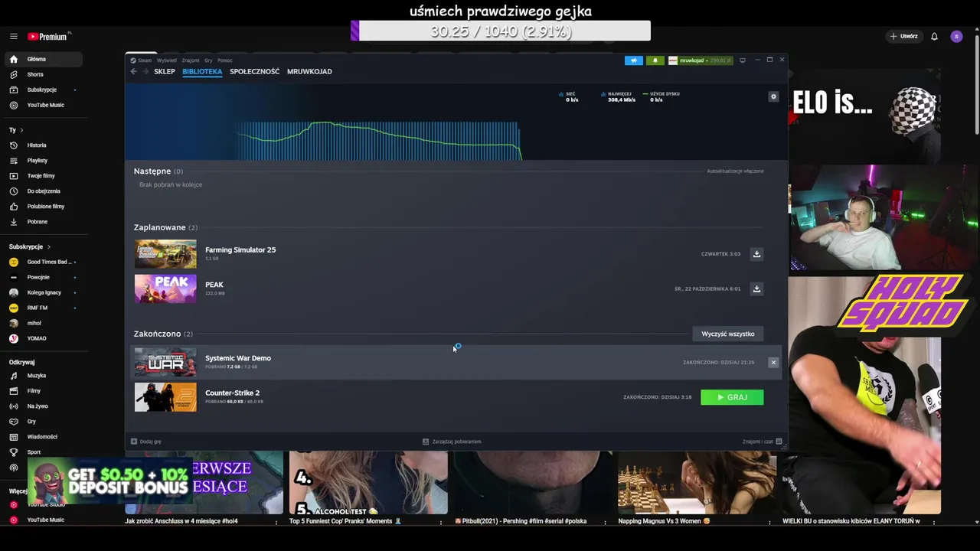Image resolution: width=980 pixels, height=551 pixels.
Task: Open YouTube notifications bell
Action: coord(934,36)
